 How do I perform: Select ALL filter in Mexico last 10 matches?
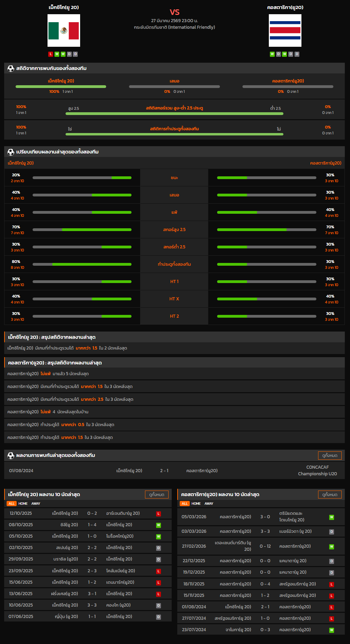click(x=11, y=504)
